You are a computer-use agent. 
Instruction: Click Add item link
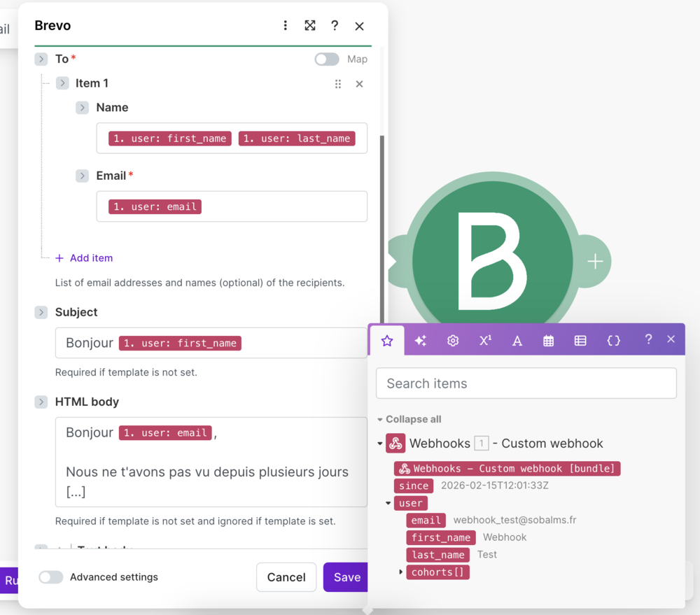[x=91, y=258]
